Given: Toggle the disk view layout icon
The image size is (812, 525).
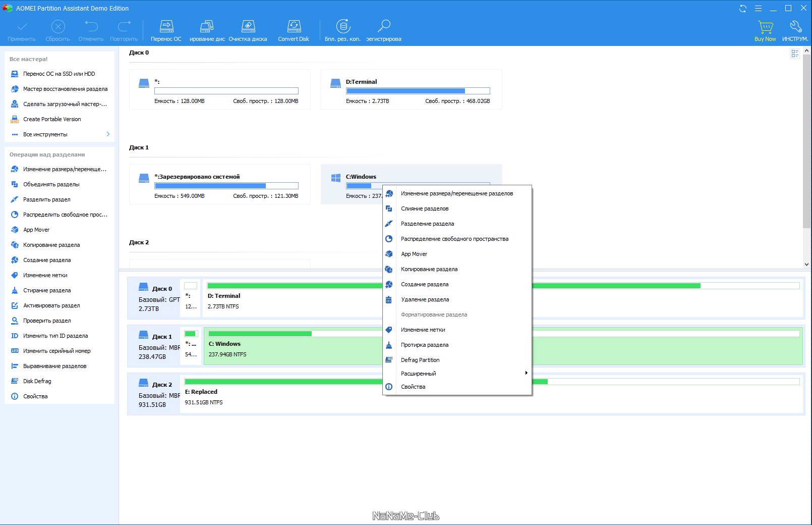Looking at the screenshot, I should 795,54.
